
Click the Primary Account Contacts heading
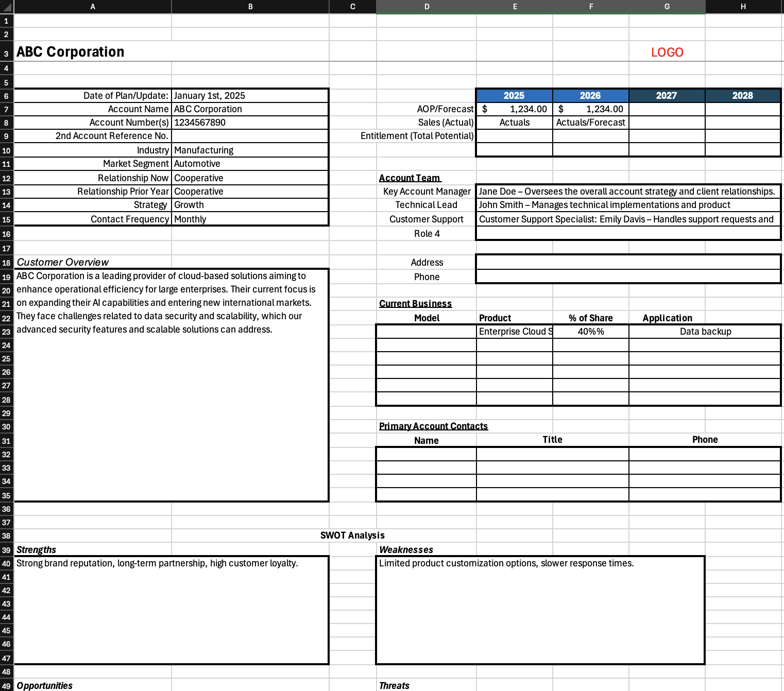433,426
